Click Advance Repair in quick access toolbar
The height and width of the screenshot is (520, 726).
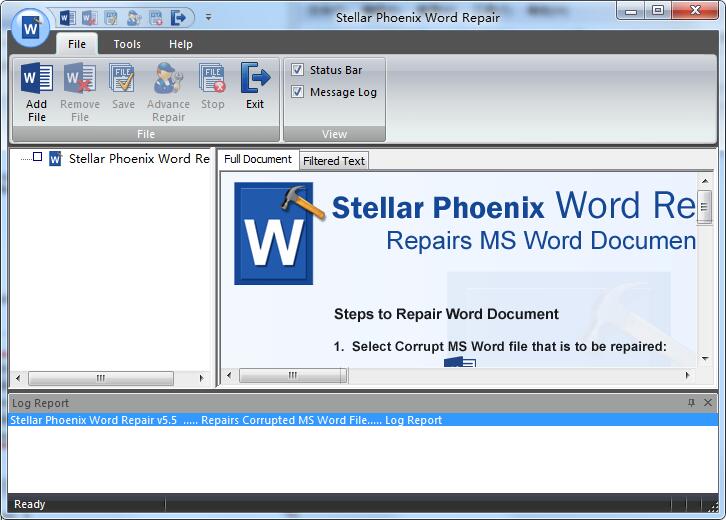134,18
